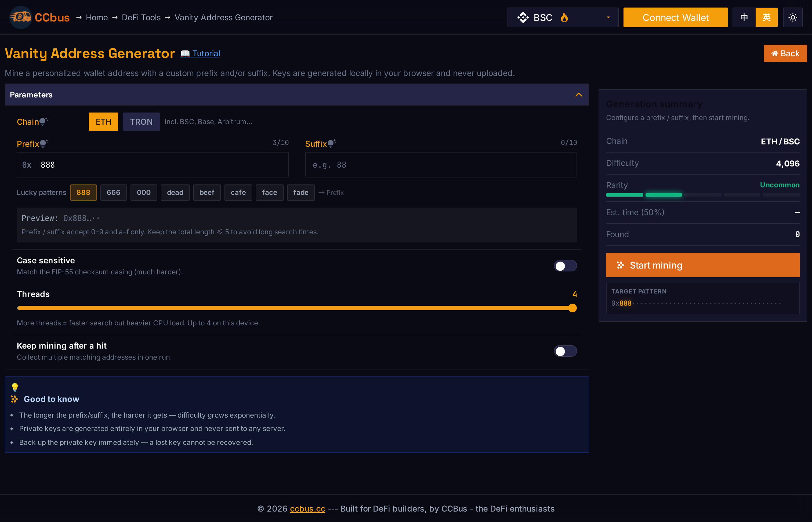Click the Suffix hint lightbulb icon

click(x=331, y=143)
